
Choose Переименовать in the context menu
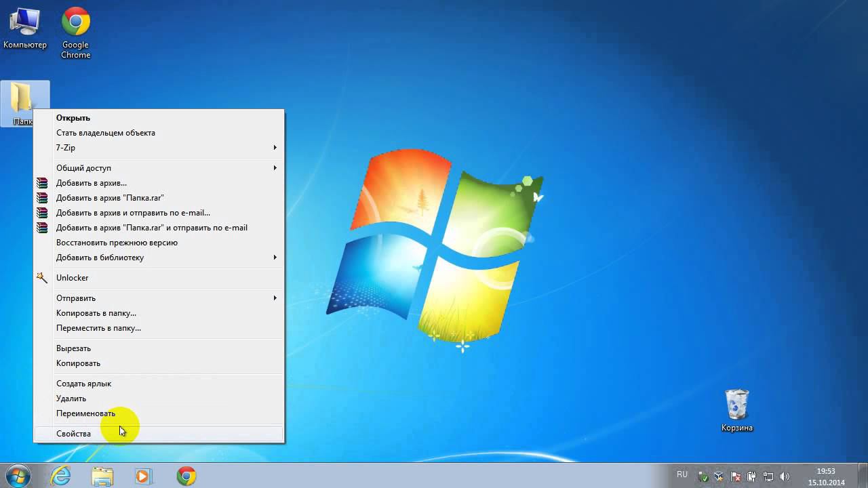click(x=159, y=413)
